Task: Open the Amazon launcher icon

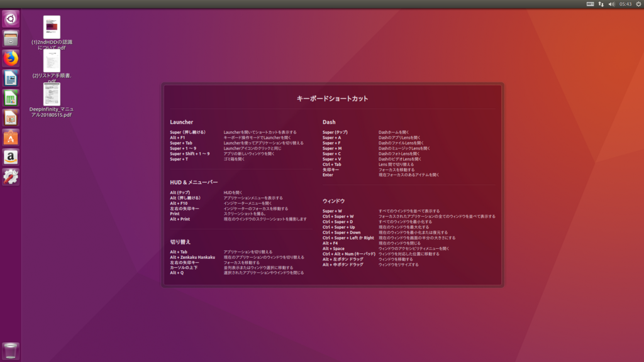Action: coord(11,156)
